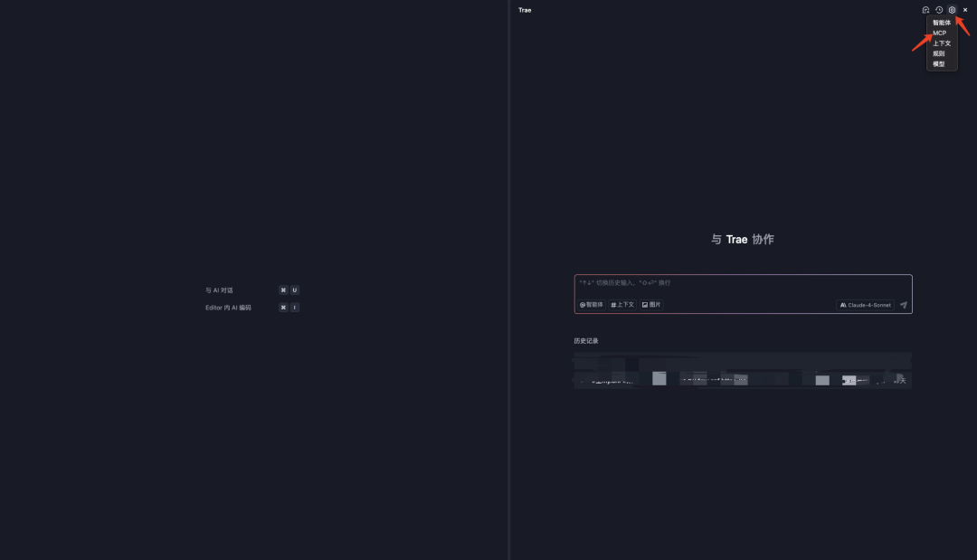
Task: Choose 上下文 in the settings menu
Action: [941, 43]
